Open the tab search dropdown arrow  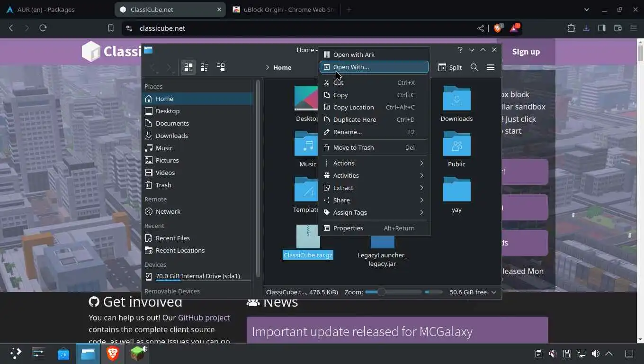click(x=587, y=9)
